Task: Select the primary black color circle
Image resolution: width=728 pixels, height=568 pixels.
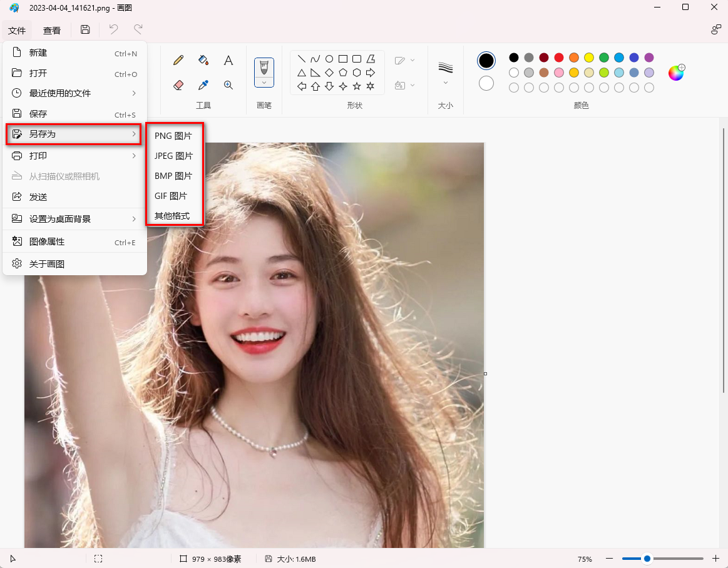Action: (486, 61)
